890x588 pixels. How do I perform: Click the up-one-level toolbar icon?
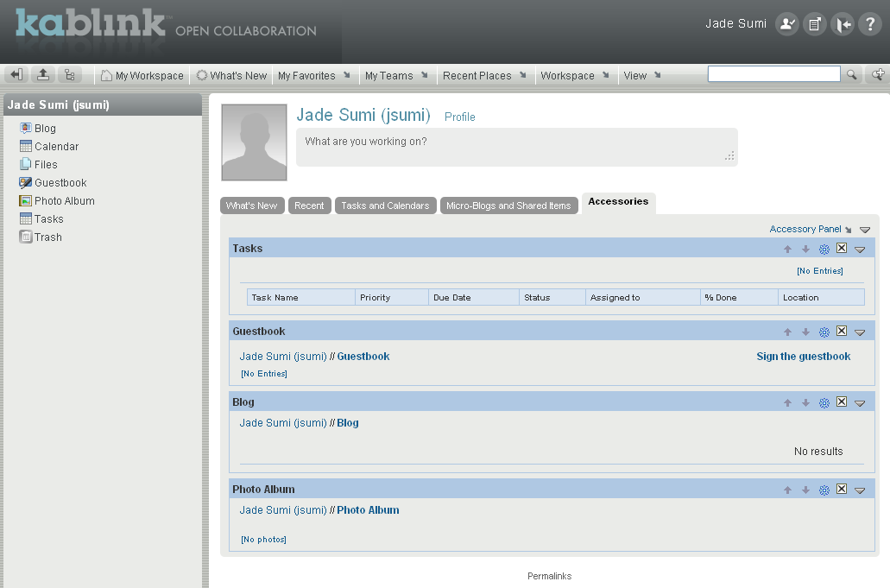tap(42, 74)
